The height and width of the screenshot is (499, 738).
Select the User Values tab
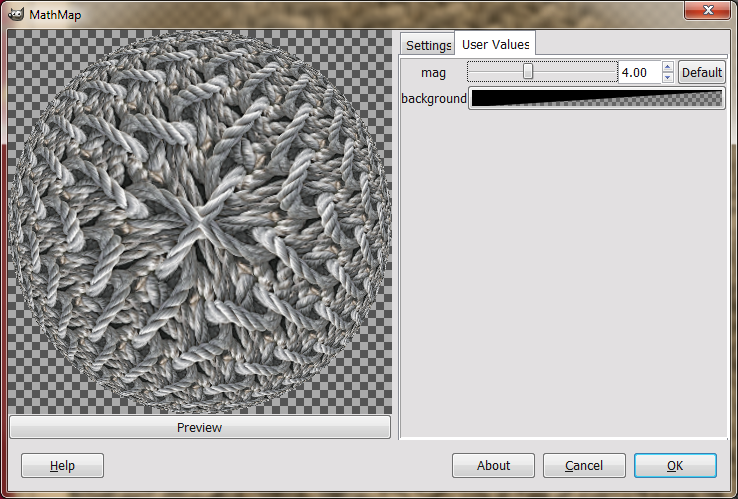point(495,44)
